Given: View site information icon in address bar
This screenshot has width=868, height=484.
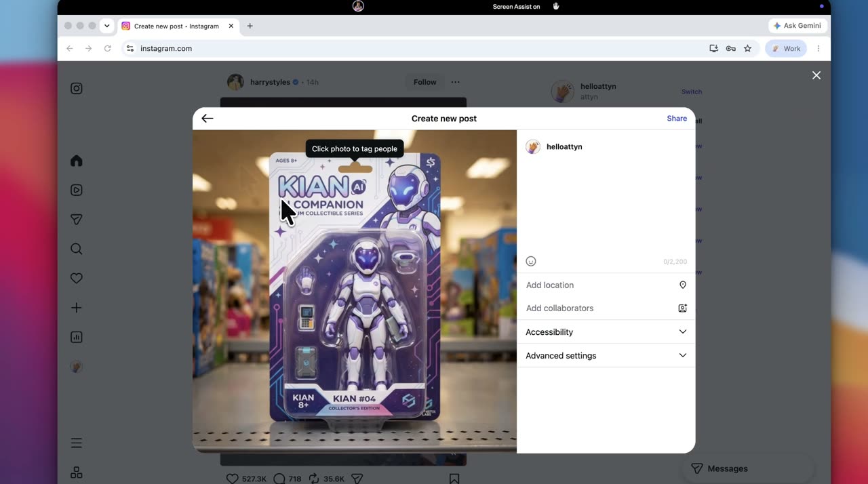Looking at the screenshot, I should click(130, 48).
